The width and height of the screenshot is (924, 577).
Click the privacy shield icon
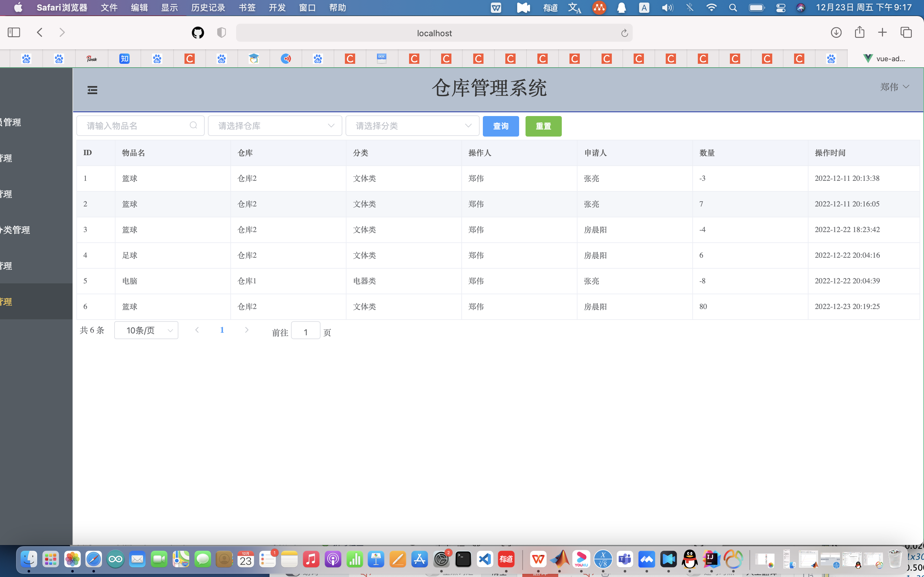point(221,33)
